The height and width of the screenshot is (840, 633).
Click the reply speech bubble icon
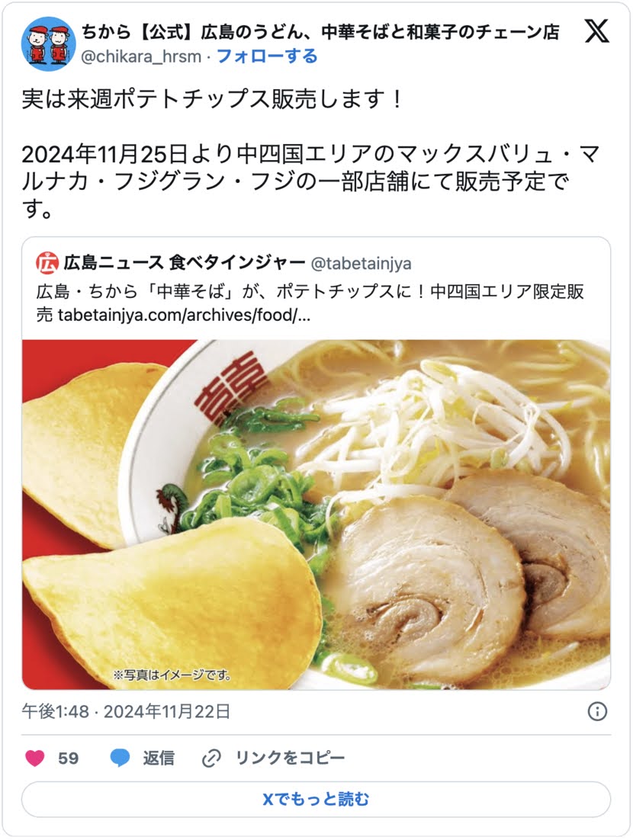coord(120,758)
